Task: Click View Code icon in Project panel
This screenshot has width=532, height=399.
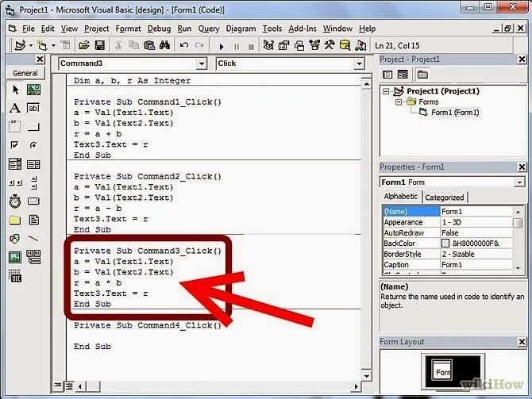Action: tap(387, 75)
